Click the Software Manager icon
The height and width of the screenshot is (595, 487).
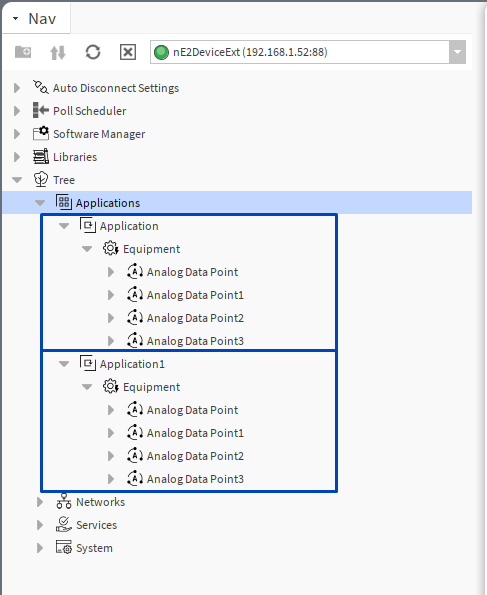coord(41,134)
